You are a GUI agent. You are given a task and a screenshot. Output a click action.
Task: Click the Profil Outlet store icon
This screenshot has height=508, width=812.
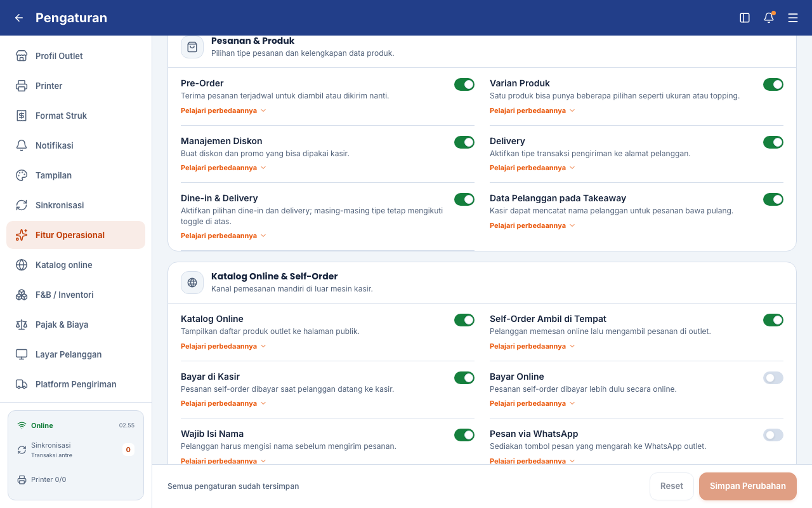point(22,56)
